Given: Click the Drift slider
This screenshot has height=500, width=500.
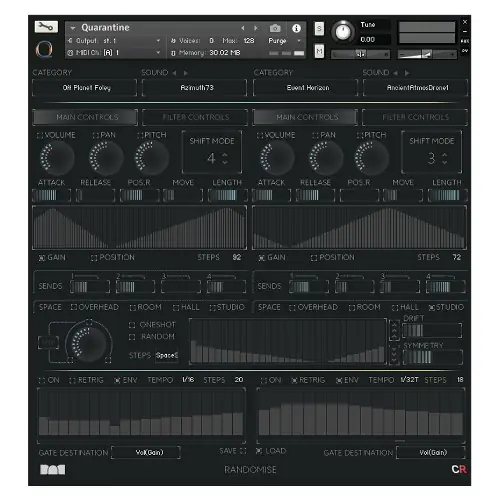Looking at the screenshot, I should coord(432,331).
